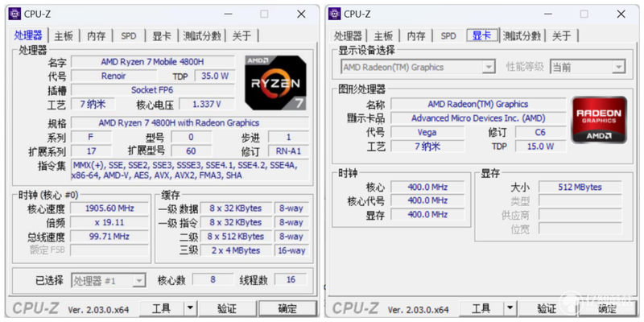Screen dimensions: 644x322
Task: Open 关于 tab in left window
Action: (x=242, y=36)
